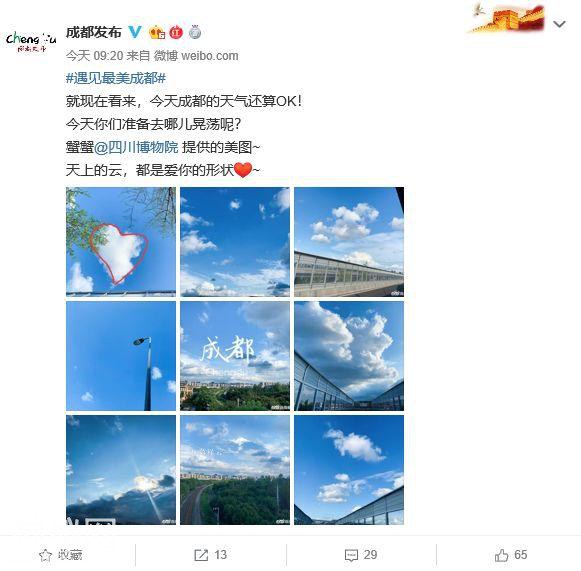The height and width of the screenshot is (571, 581).
Task: Open the street lamp sky photo thumbnail
Action: [121, 356]
